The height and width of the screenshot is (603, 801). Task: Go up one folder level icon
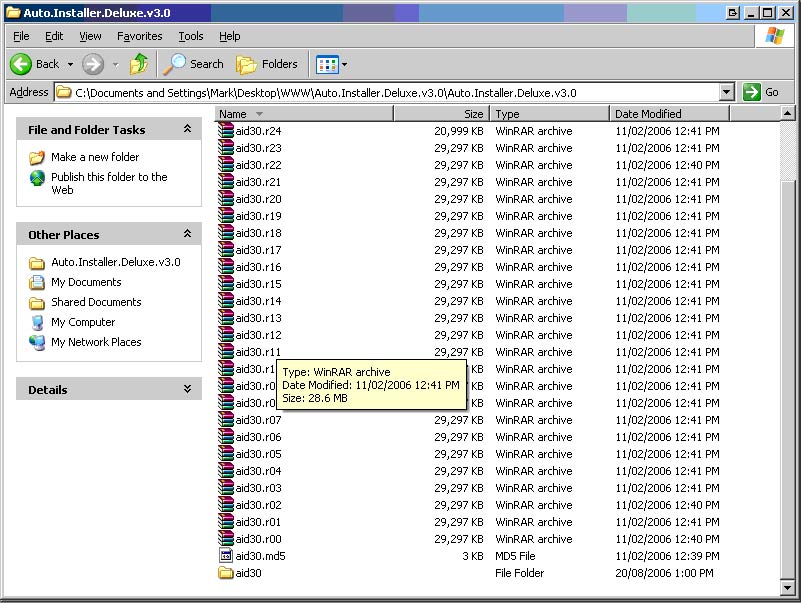click(138, 64)
